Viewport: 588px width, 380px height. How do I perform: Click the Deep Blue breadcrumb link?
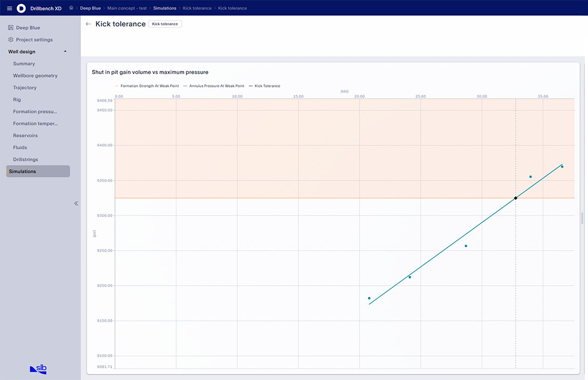[90, 8]
